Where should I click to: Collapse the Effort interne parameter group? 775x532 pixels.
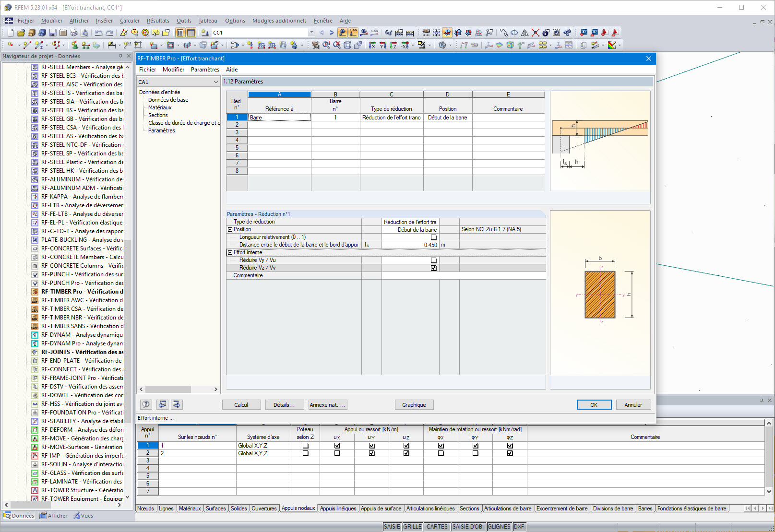pyautogui.click(x=230, y=252)
